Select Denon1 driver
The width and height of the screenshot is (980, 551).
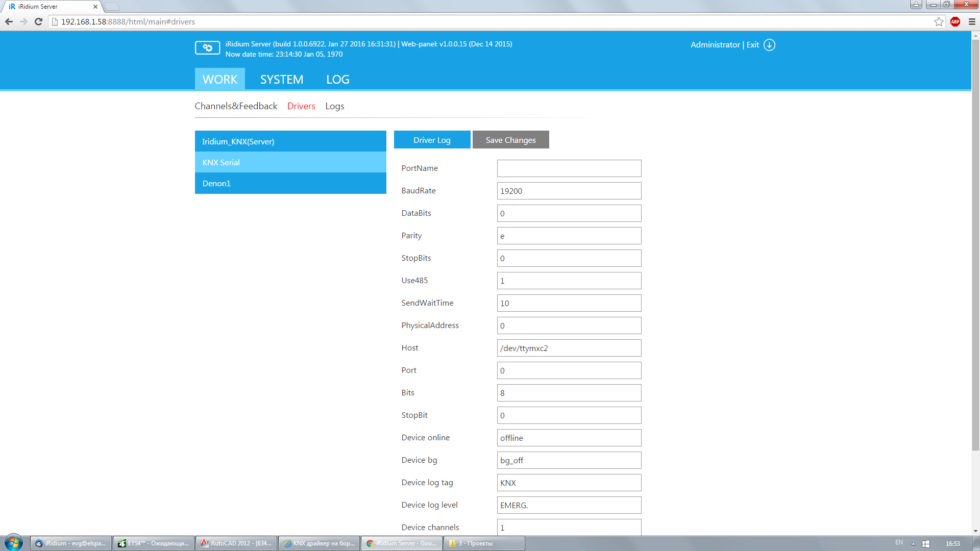pos(290,183)
